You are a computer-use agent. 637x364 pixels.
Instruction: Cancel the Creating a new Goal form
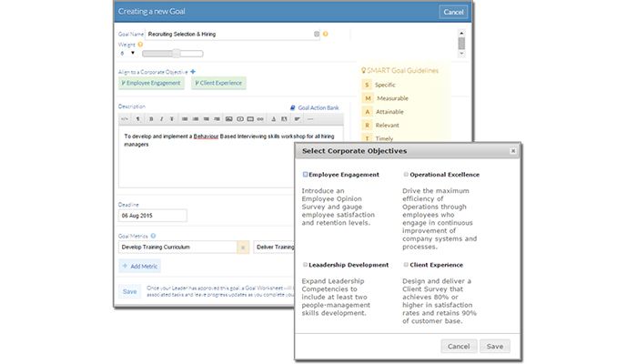click(x=453, y=12)
